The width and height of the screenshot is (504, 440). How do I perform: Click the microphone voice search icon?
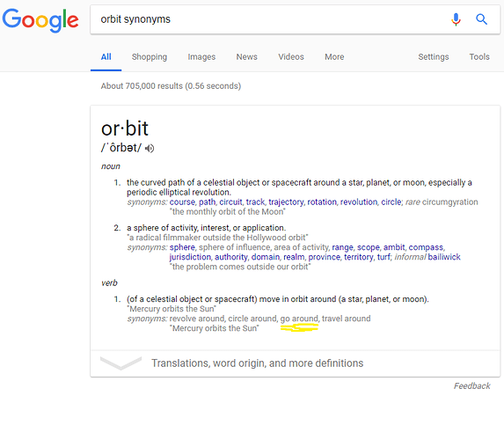click(456, 19)
